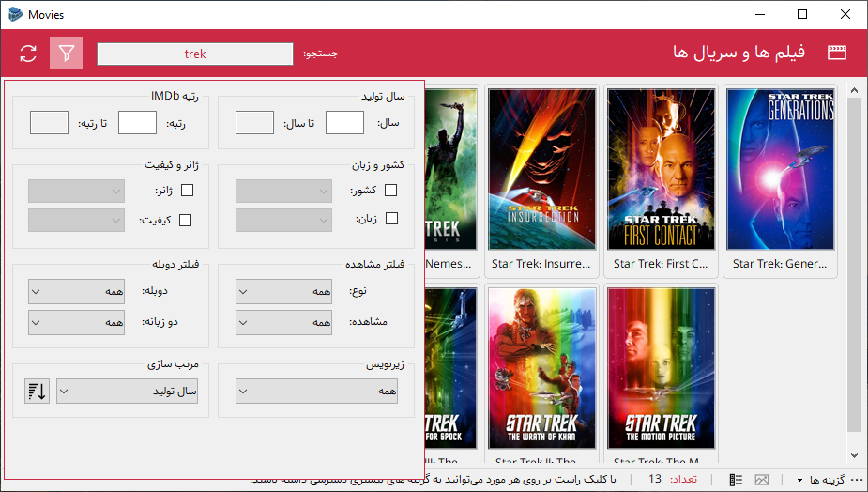Click the search field containing trek
This screenshot has width=868, height=492.
pos(195,54)
